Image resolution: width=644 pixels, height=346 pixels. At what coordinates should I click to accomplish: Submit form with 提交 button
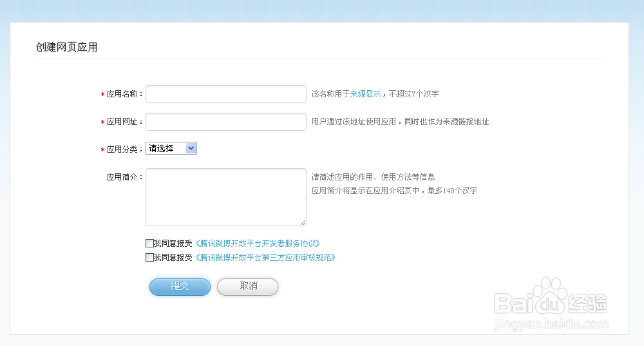pos(180,287)
